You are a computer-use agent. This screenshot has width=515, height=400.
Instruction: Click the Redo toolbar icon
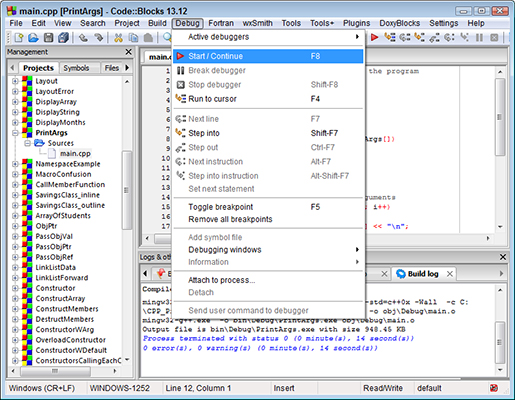[98, 38]
